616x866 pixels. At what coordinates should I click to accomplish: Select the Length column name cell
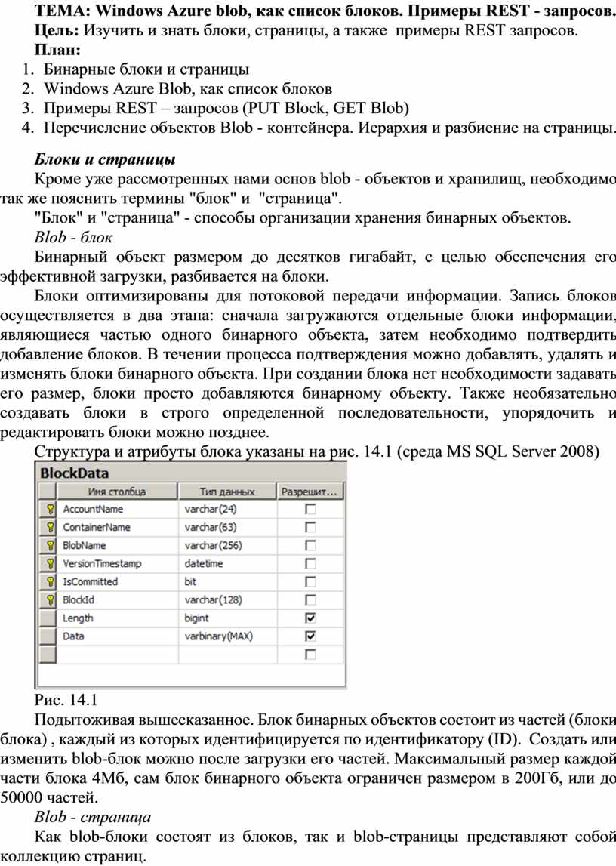117,618
